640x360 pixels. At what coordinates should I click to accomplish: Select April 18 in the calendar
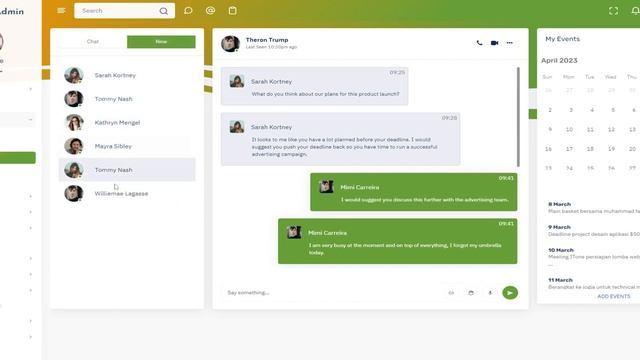pyautogui.click(x=590, y=149)
